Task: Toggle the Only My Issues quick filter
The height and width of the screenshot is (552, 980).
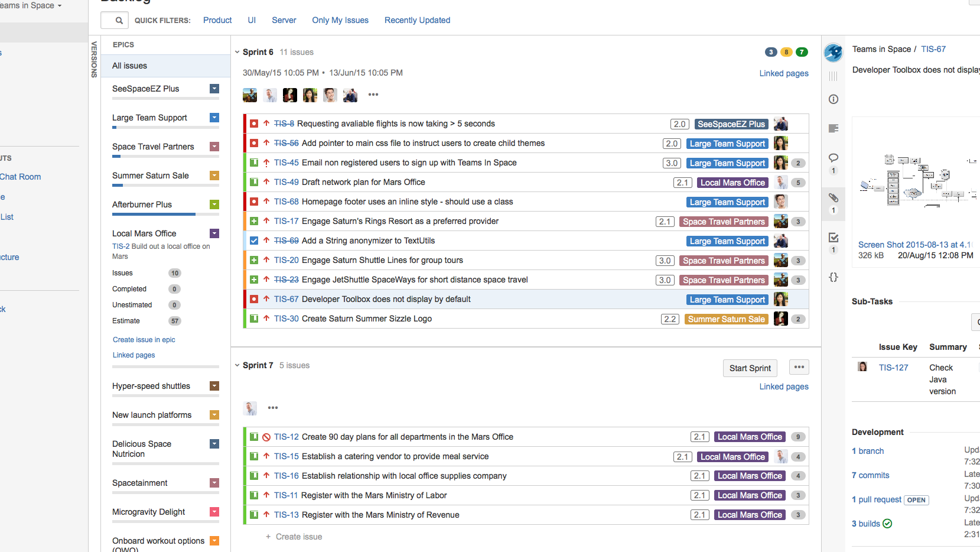Action: tap(340, 20)
